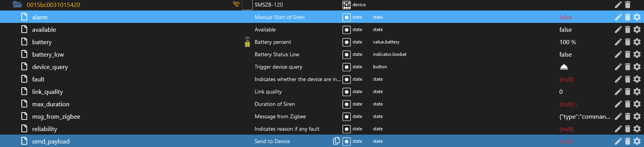Click the battery 100 % value
644x147 pixels.
coord(568,42)
